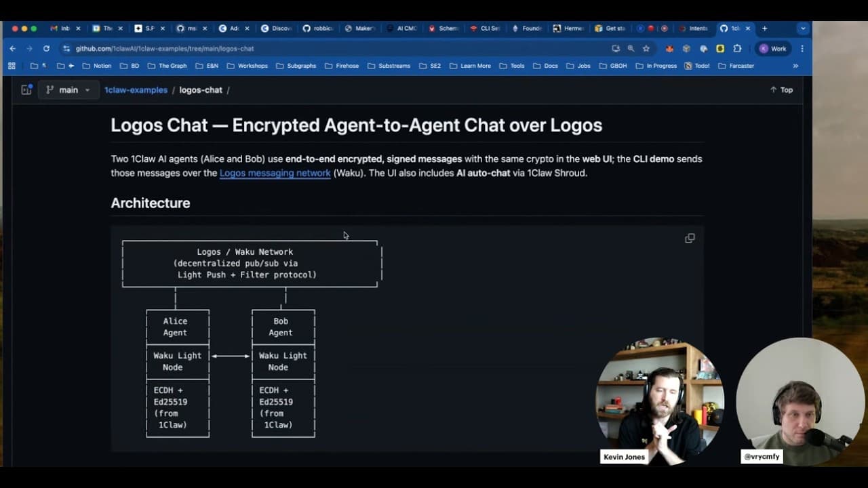This screenshot has height=488, width=868.
Task: Click the install app icon in address bar
Action: (x=615, y=49)
